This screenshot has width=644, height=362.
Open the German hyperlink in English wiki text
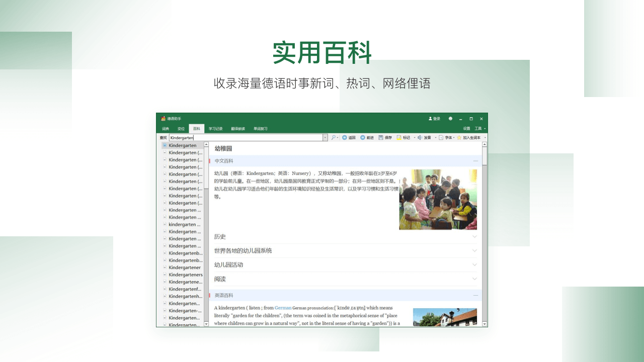point(283,308)
